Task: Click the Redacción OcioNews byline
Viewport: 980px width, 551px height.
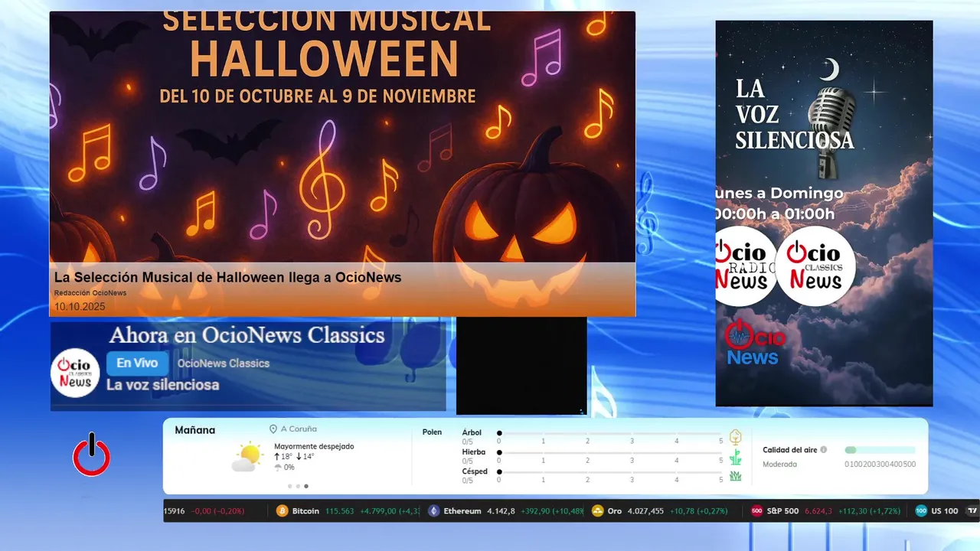Action: pyautogui.click(x=90, y=293)
